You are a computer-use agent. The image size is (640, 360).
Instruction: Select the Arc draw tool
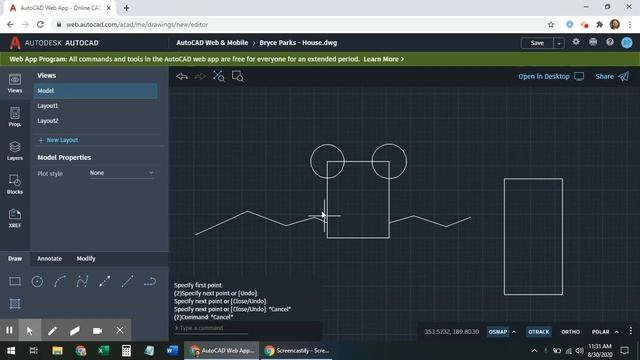[60, 281]
